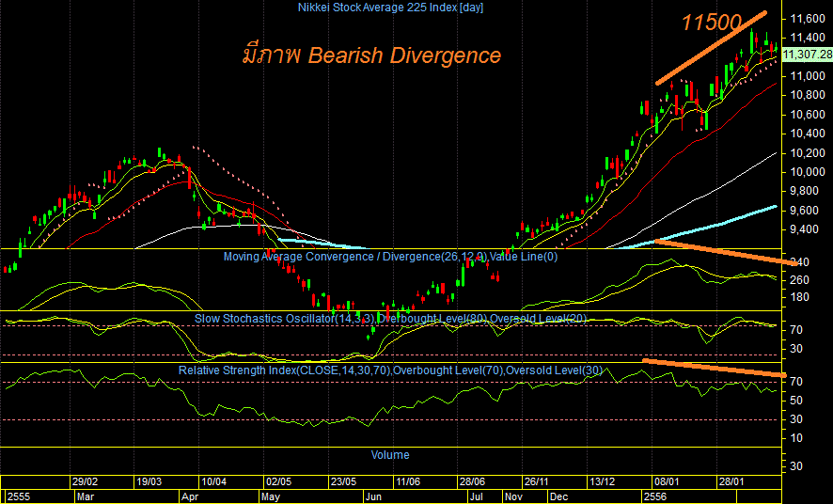Click the 11,400 price axis label
The image size is (833, 504).
pyautogui.click(x=808, y=38)
